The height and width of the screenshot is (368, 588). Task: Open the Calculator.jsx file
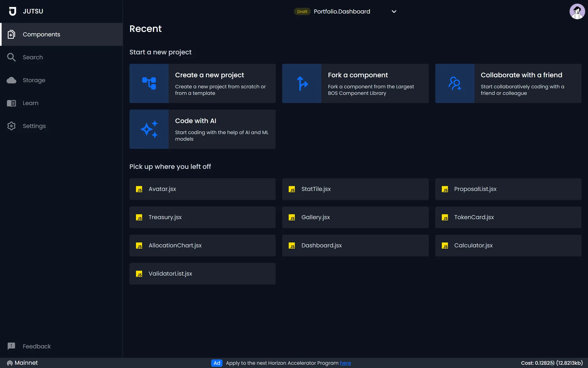tap(508, 246)
